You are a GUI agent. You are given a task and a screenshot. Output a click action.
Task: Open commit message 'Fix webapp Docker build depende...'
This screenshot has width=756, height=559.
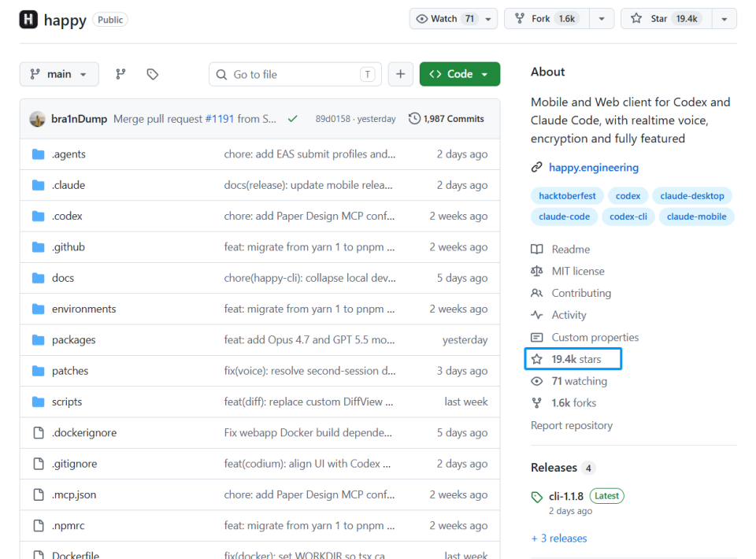[308, 433]
